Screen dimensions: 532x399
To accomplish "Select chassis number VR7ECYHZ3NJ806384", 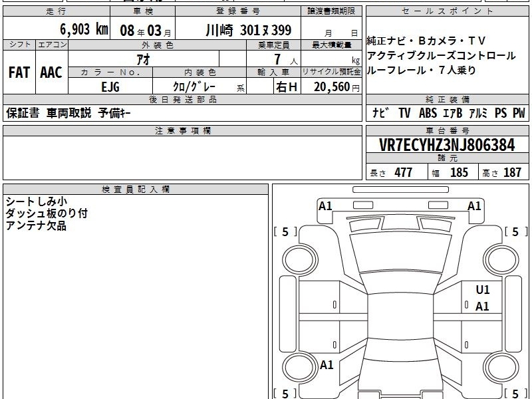I will (x=447, y=145).
